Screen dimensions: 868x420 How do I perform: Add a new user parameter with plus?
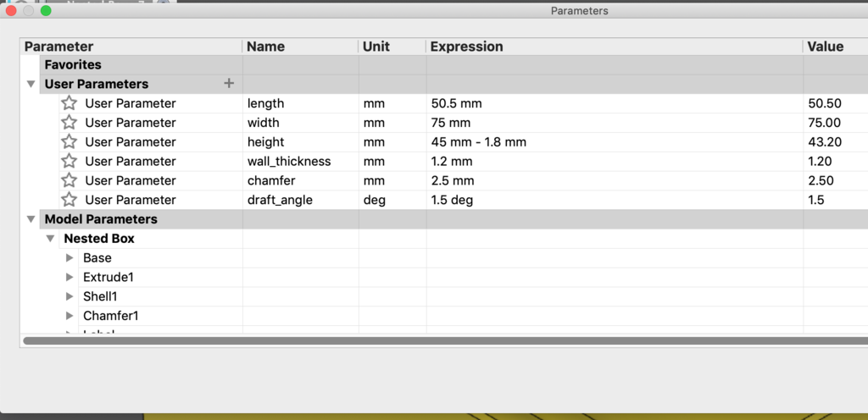[228, 83]
